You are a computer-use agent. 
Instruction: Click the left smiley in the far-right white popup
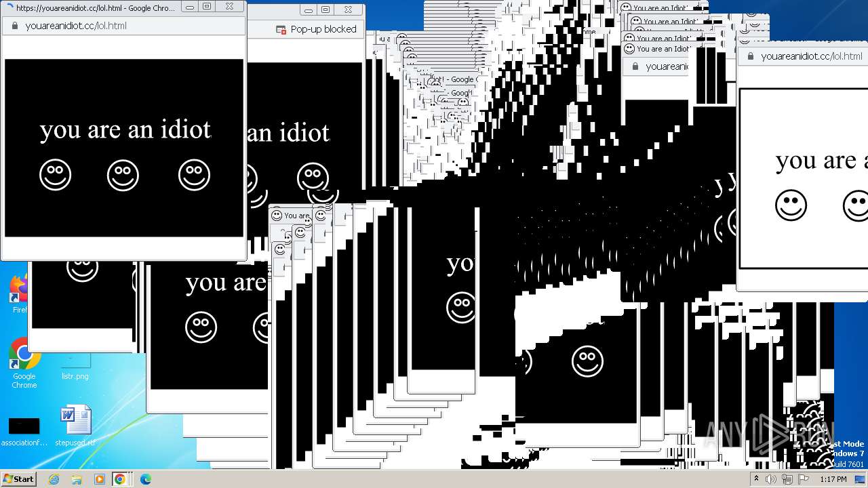pyautogui.click(x=791, y=205)
